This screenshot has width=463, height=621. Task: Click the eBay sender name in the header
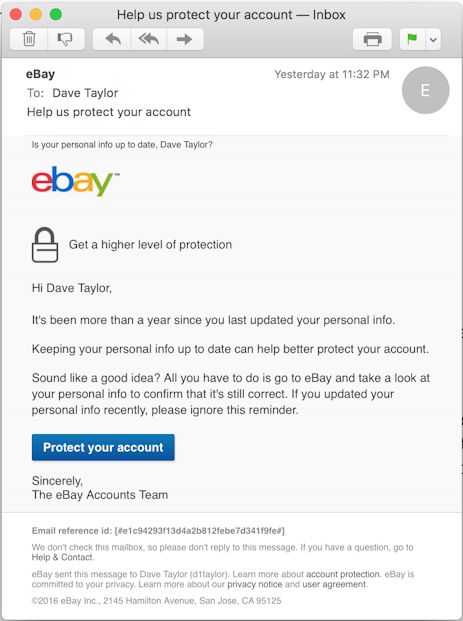(40, 74)
